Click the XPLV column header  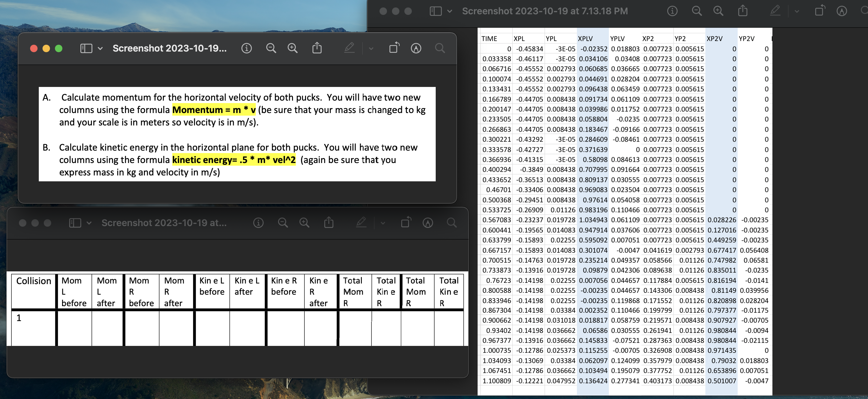tap(585, 39)
